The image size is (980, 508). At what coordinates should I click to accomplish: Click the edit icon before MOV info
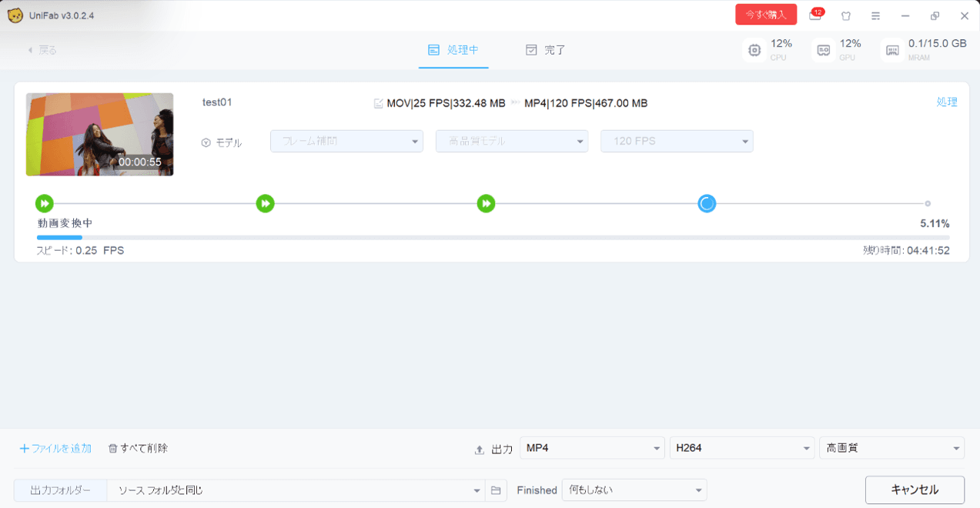[x=378, y=103]
